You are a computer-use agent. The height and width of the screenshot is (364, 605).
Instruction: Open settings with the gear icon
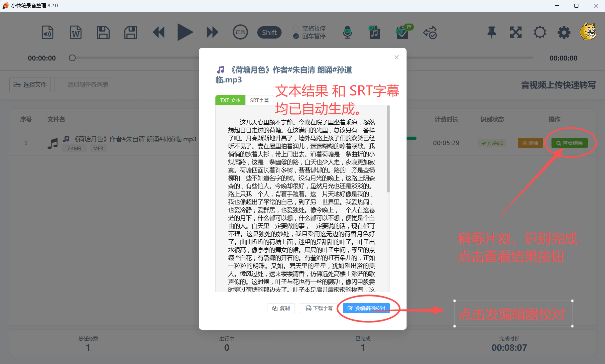tap(564, 33)
